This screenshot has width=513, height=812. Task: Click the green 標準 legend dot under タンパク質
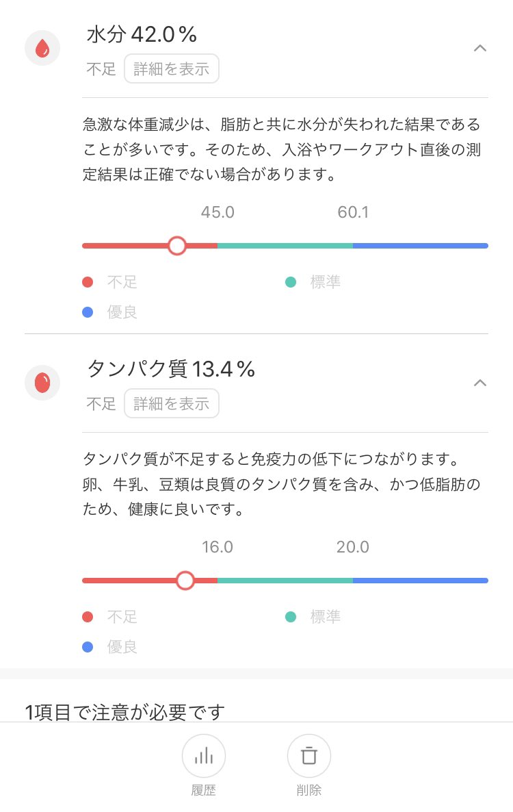[x=291, y=617]
